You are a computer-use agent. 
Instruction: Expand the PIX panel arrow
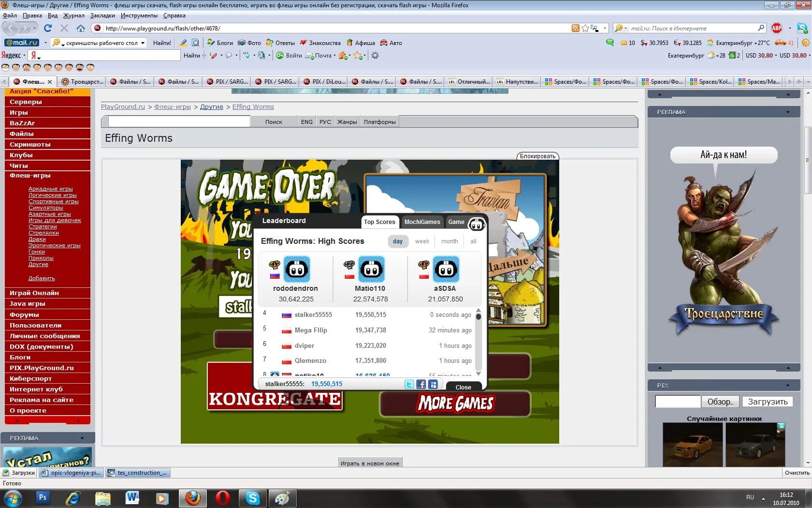pyautogui.click(x=788, y=386)
